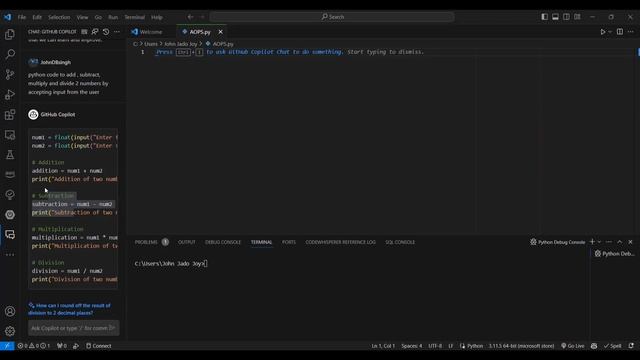
Task: Open the Spaces: 4 indentation setting
Action: click(411, 346)
